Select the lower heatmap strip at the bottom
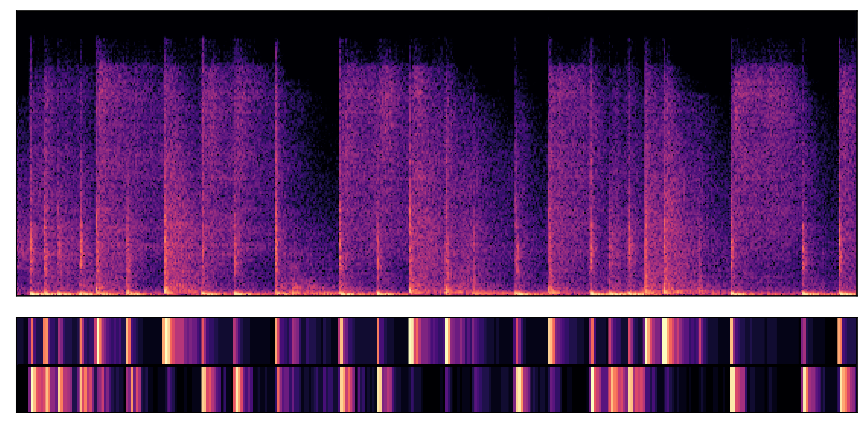This screenshot has width=868, height=429. click(436, 389)
